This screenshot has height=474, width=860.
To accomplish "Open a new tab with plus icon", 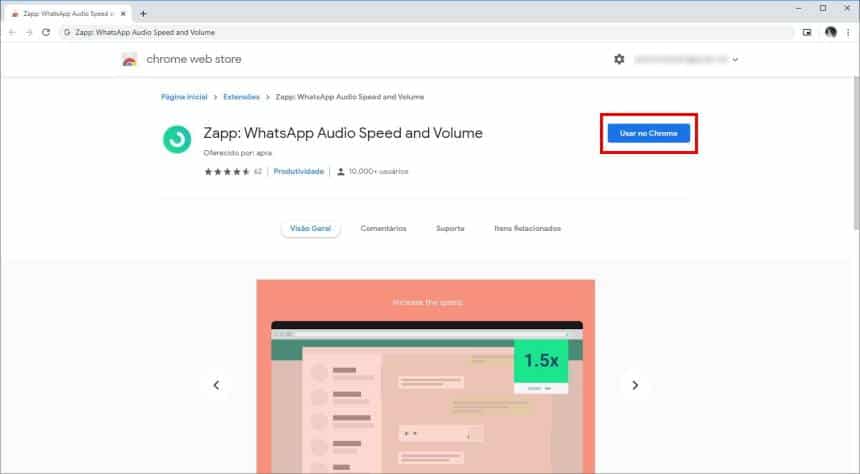I will (x=143, y=14).
